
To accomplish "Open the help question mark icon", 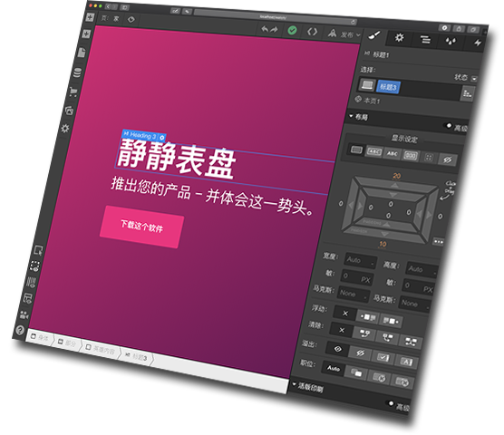I will pos(20,330).
